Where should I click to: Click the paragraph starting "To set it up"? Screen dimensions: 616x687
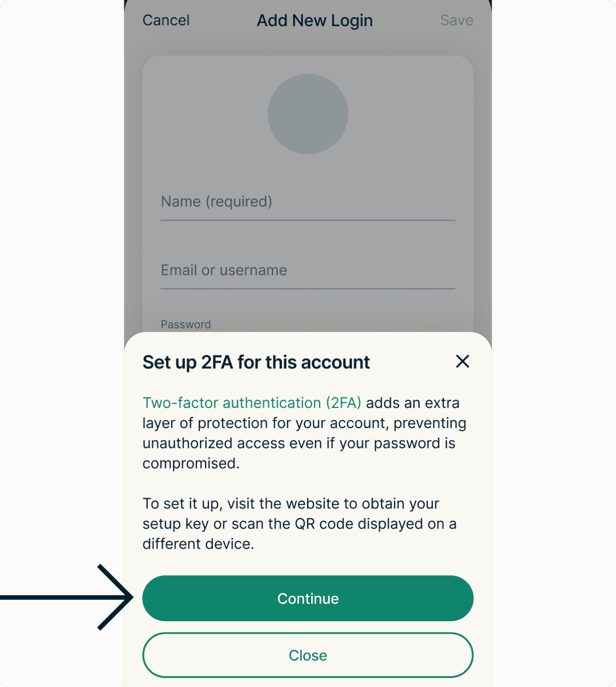coord(299,524)
